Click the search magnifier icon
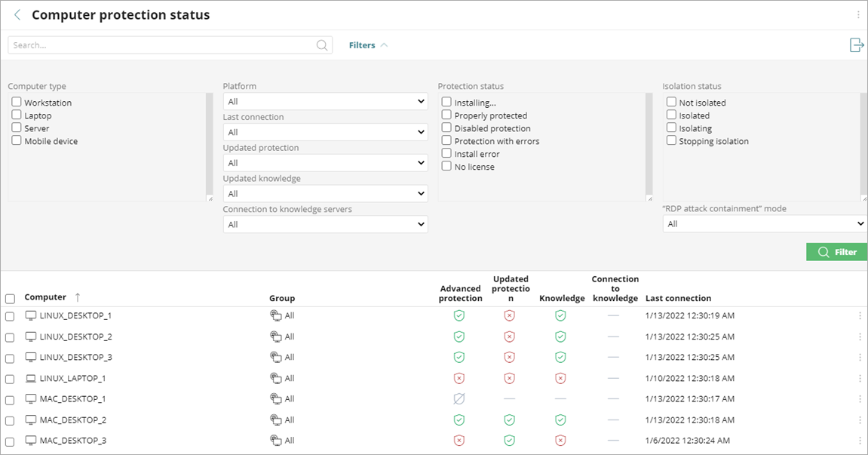This screenshot has height=455, width=868. (322, 45)
